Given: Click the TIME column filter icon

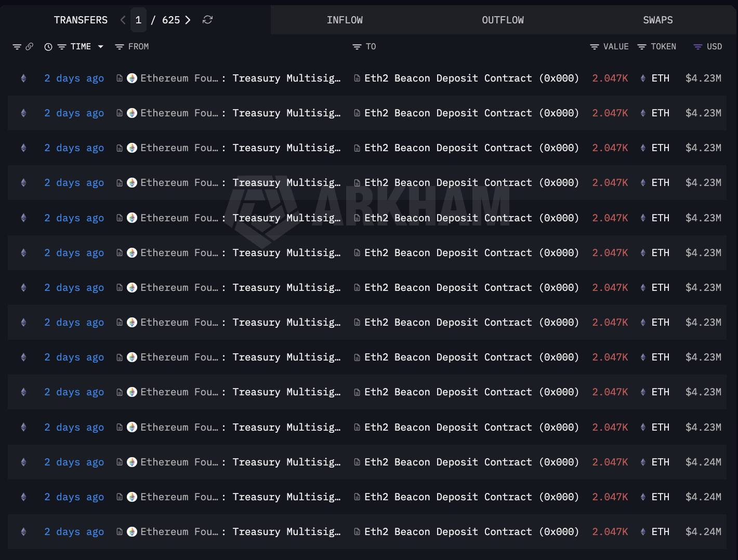Looking at the screenshot, I should point(62,46).
